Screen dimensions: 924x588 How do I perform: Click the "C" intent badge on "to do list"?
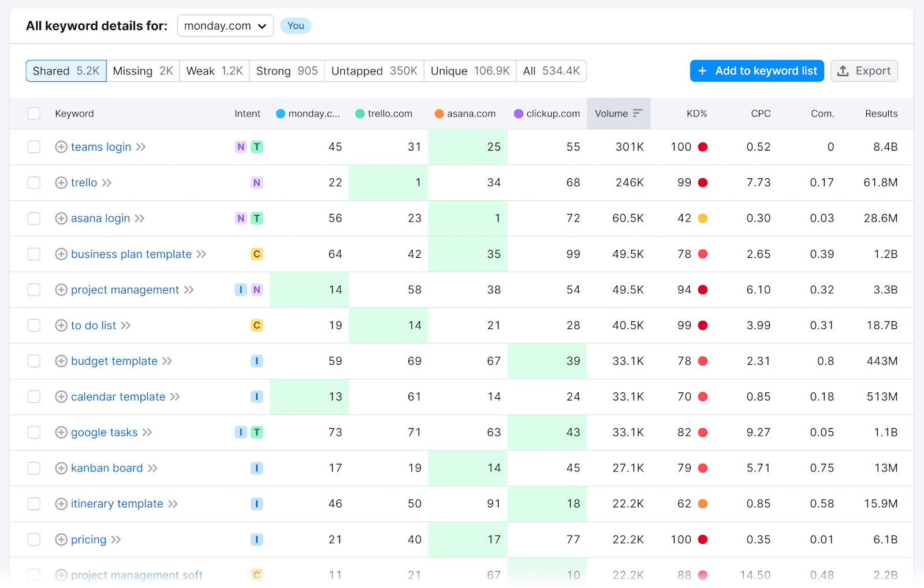pyautogui.click(x=256, y=325)
